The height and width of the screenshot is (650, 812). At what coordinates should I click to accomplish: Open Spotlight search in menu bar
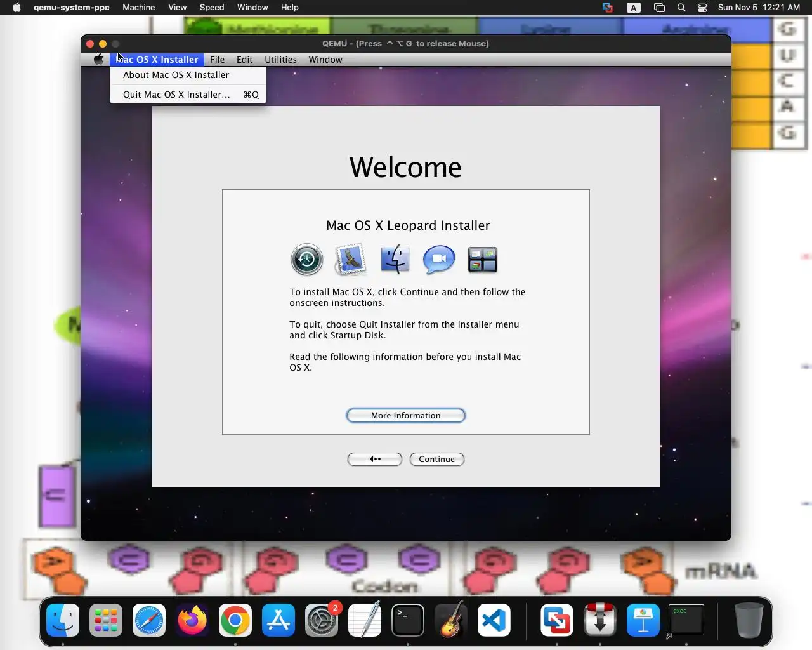[x=681, y=8]
